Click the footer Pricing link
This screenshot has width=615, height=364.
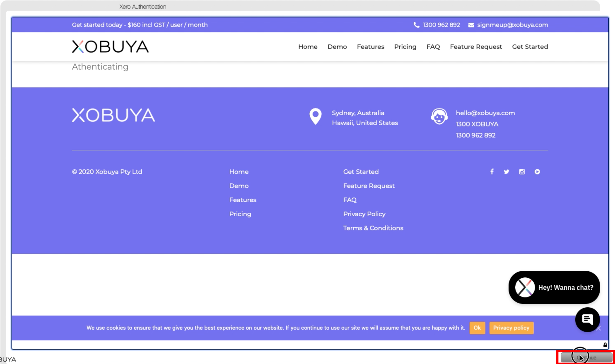(x=240, y=214)
